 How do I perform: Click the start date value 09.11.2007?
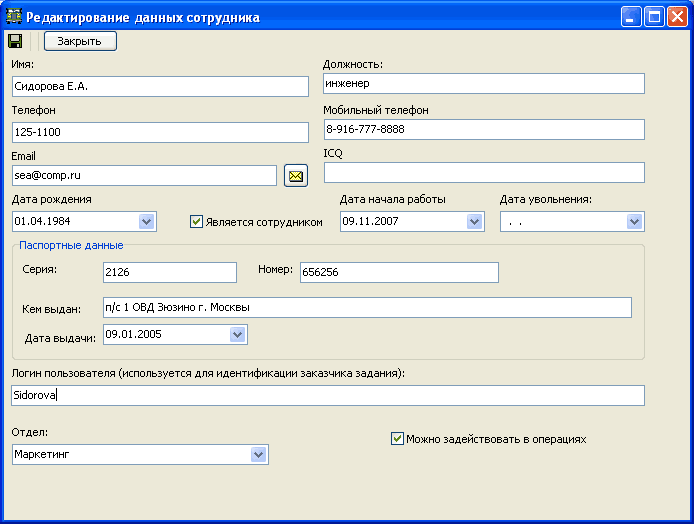tap(370, 221)
